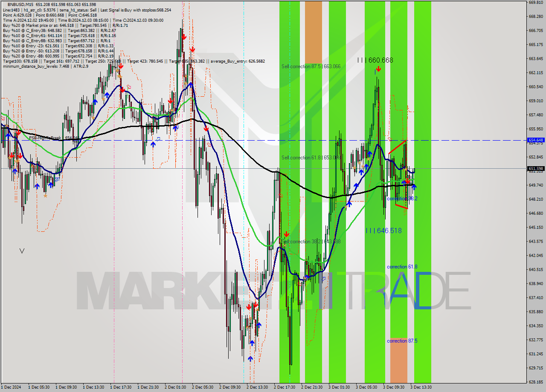546x392 pixels.
Task: Click the black 651.598 current price tag
Action: 536,168
